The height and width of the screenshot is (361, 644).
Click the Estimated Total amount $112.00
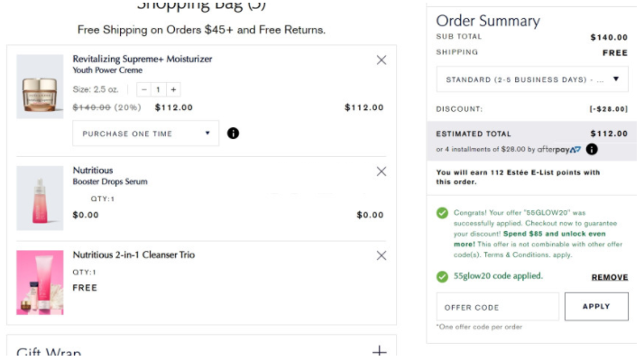point(609,134)
